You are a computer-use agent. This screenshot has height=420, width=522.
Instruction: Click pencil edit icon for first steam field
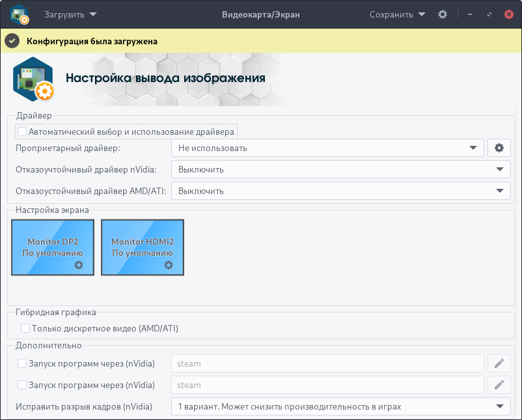tap(499, 363)
